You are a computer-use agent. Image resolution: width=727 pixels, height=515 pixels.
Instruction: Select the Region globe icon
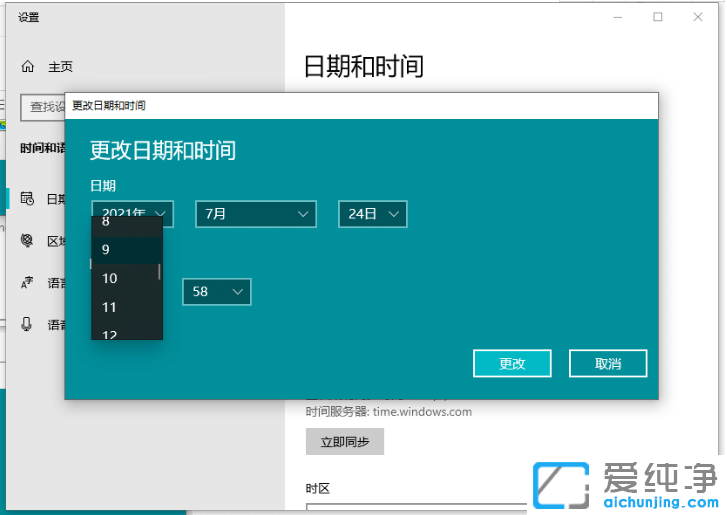(x=27, y=241)
